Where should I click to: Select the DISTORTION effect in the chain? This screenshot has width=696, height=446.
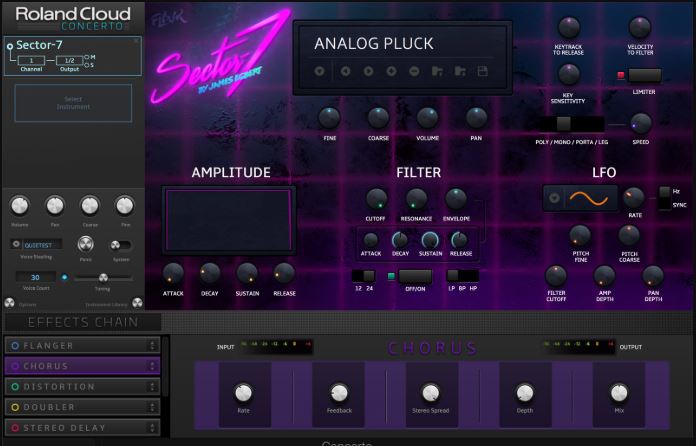[x=83, y=387]
